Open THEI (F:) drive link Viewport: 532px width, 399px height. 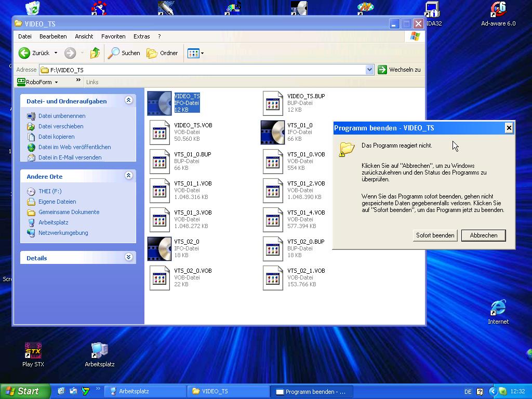click(50, 191)
